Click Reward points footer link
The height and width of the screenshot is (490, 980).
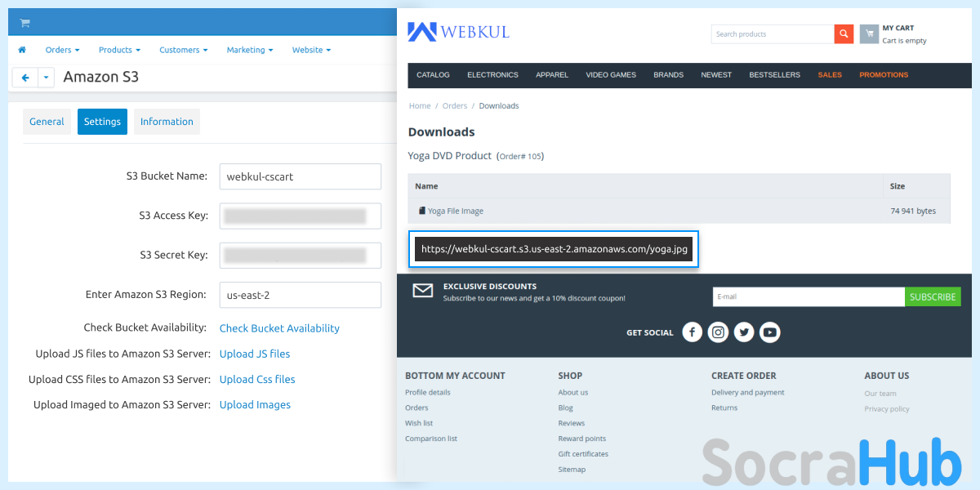582,439
